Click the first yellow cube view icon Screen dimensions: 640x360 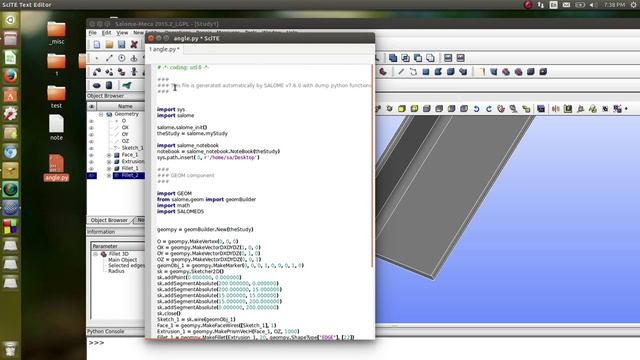402,109
